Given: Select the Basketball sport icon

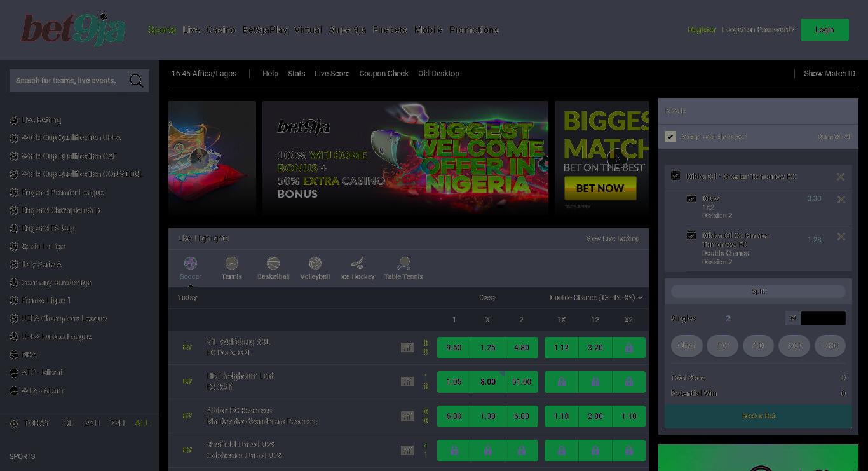Looking at the screenshot, I should (x=273, y=268).
